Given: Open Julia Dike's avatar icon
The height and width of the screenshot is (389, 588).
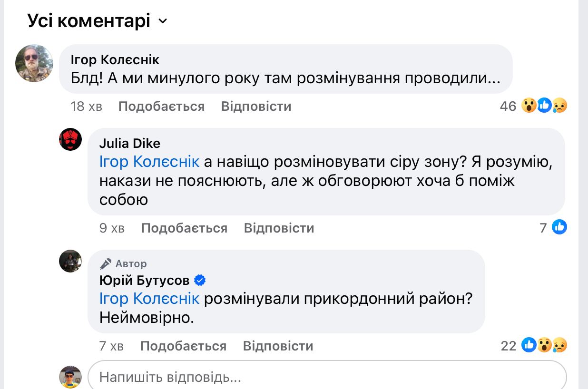Looking at the screenshot, I should (70, 139).
